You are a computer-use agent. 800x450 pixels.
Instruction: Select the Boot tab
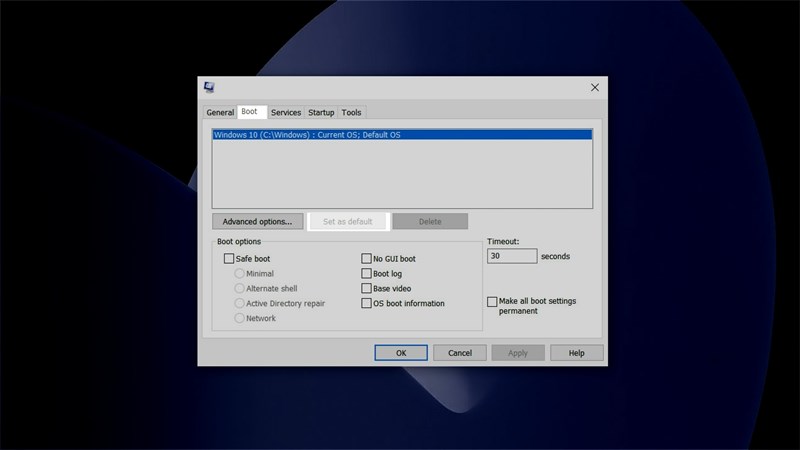(252, 112)
